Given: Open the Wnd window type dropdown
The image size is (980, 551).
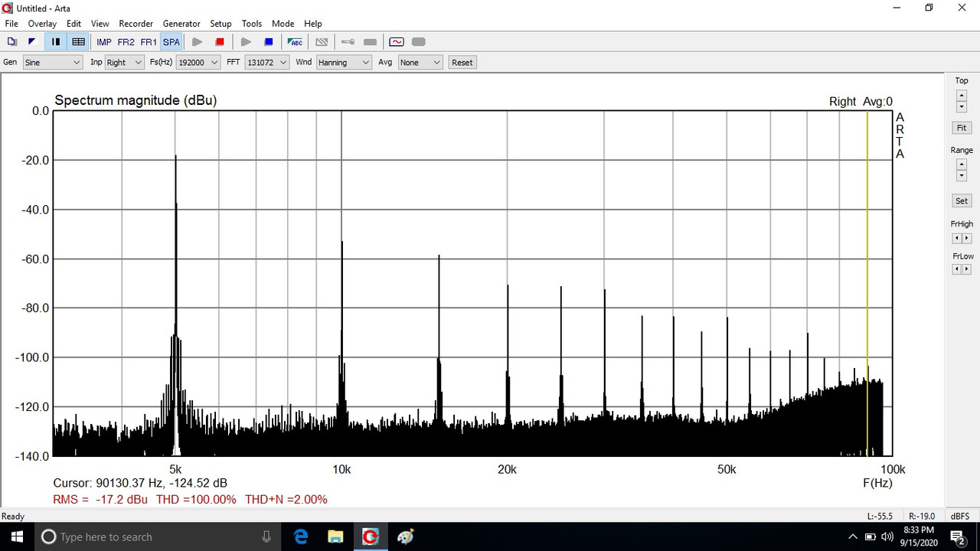Looking at the screenshot, I should click(344, 63).
